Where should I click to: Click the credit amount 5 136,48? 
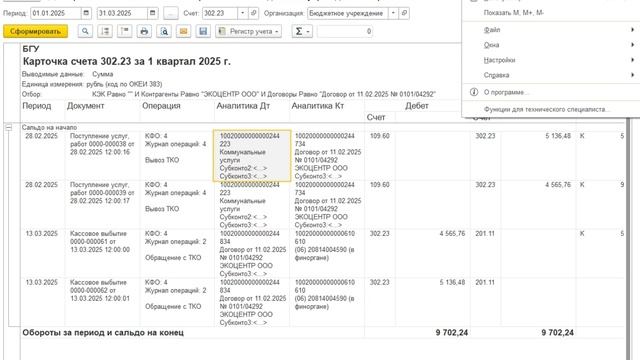tap(558, 136)
